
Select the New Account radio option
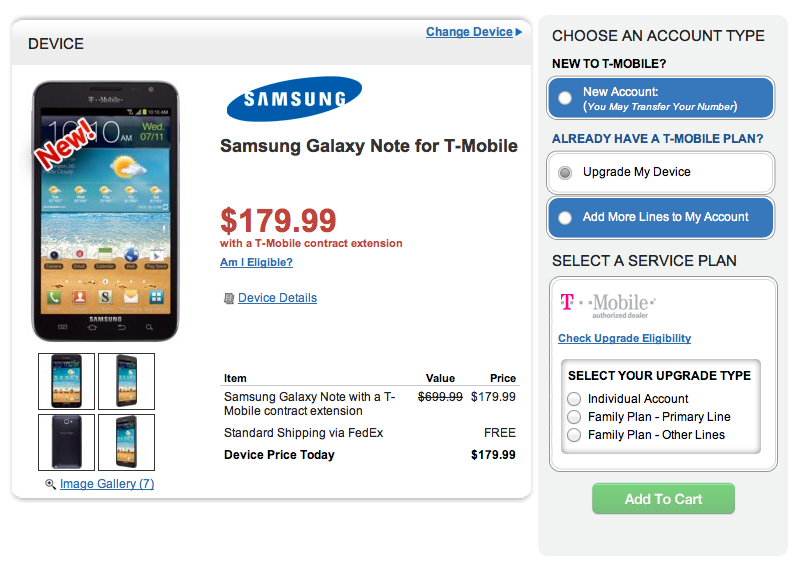[x=566, y=98]
